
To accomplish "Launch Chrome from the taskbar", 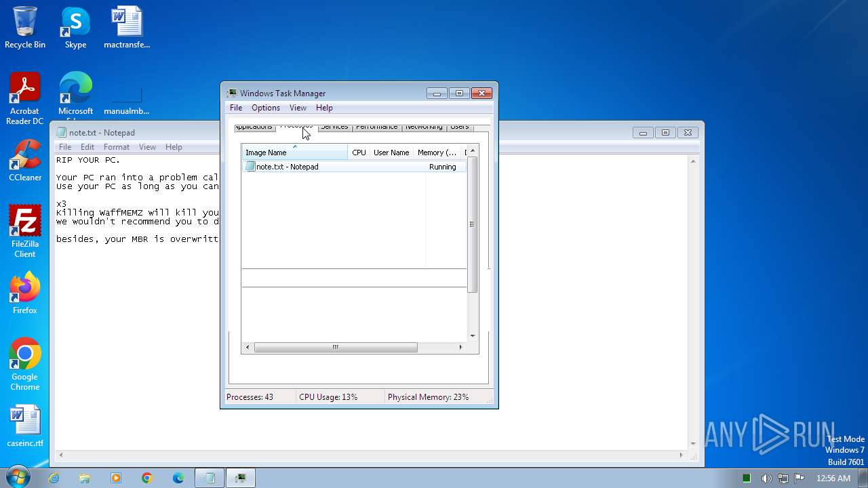I will tap(147, 478).
